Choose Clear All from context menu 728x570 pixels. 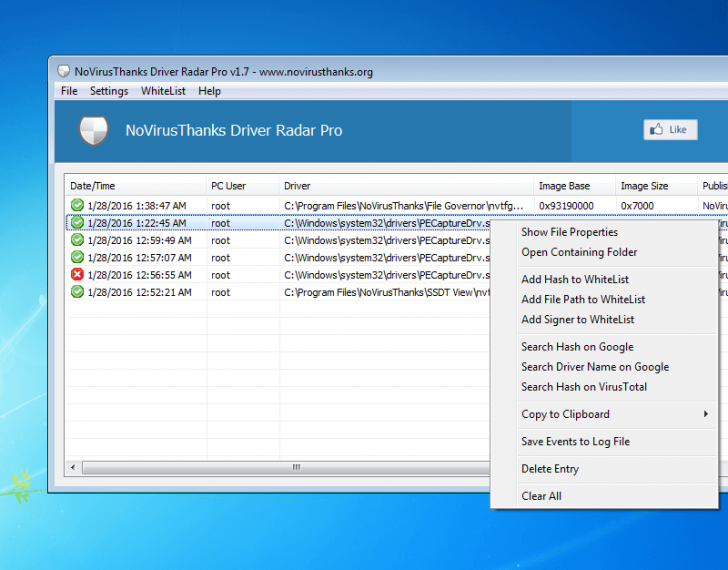point(541,496)
